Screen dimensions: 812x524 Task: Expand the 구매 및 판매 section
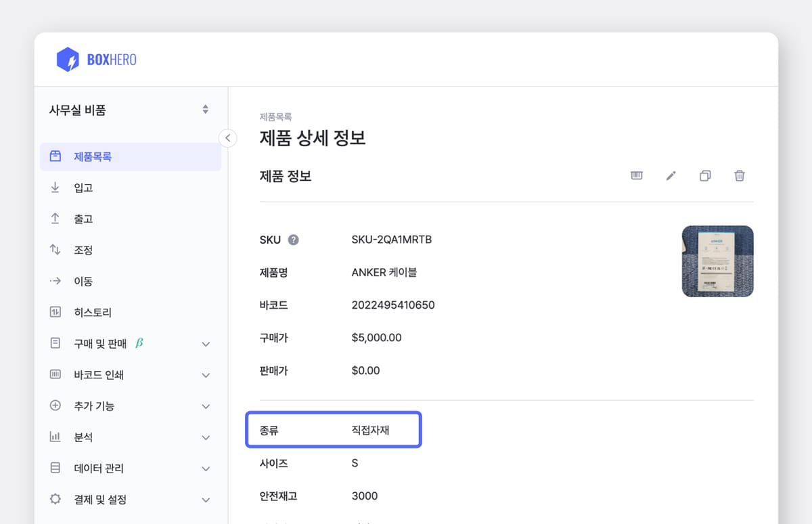(206, 343)
